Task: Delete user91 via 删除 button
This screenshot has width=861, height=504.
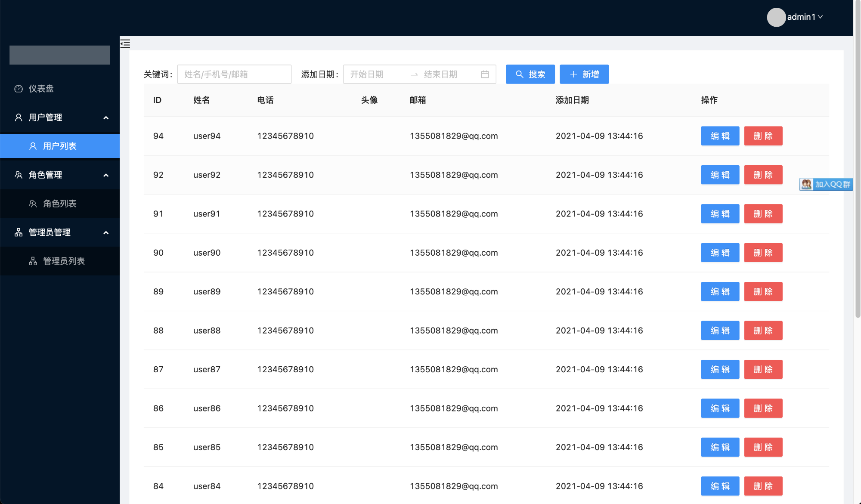Action: coord(763,214)
